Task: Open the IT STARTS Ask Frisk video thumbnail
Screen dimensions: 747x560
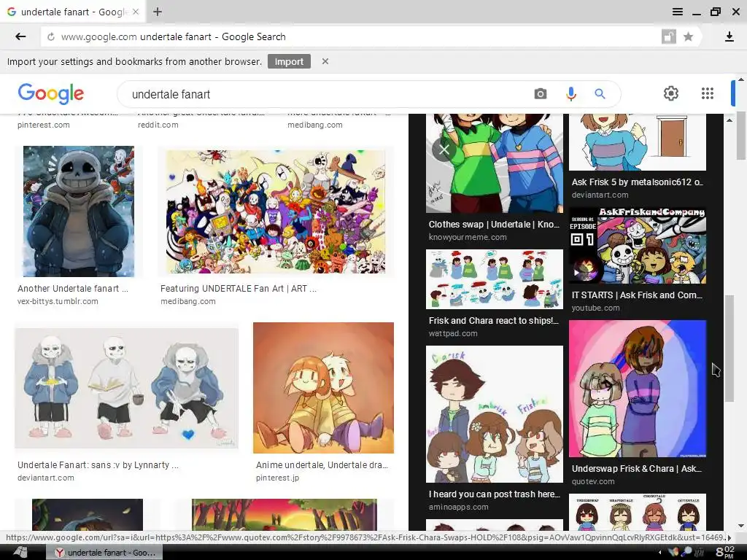Action: point(638,246)
